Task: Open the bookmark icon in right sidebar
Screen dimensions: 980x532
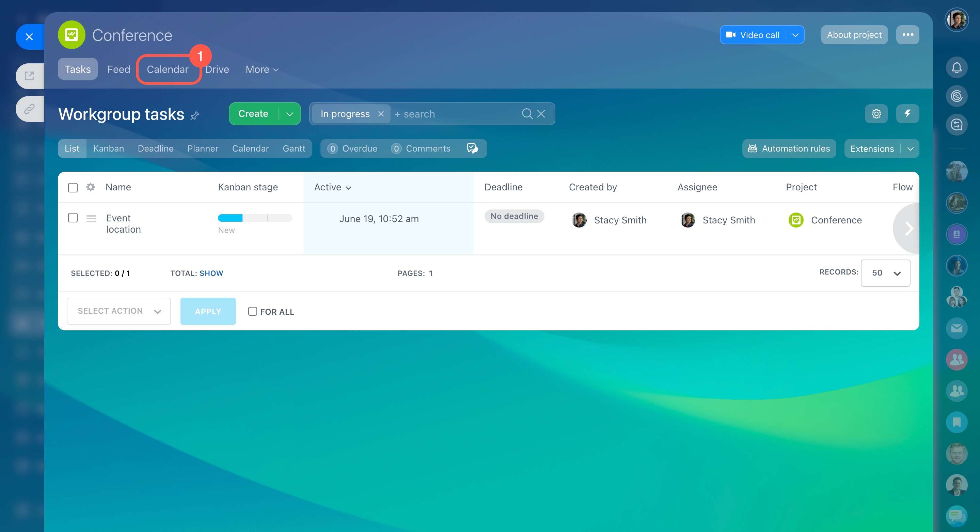Action: point(956,422)
